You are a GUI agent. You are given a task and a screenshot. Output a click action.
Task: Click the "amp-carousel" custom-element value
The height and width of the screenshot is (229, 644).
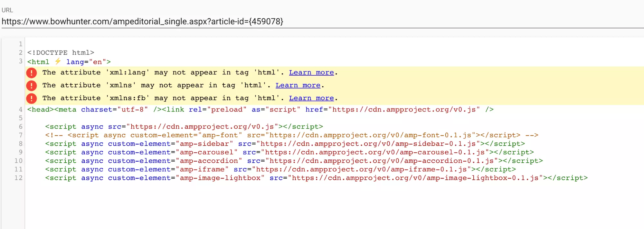coord(207,152)
